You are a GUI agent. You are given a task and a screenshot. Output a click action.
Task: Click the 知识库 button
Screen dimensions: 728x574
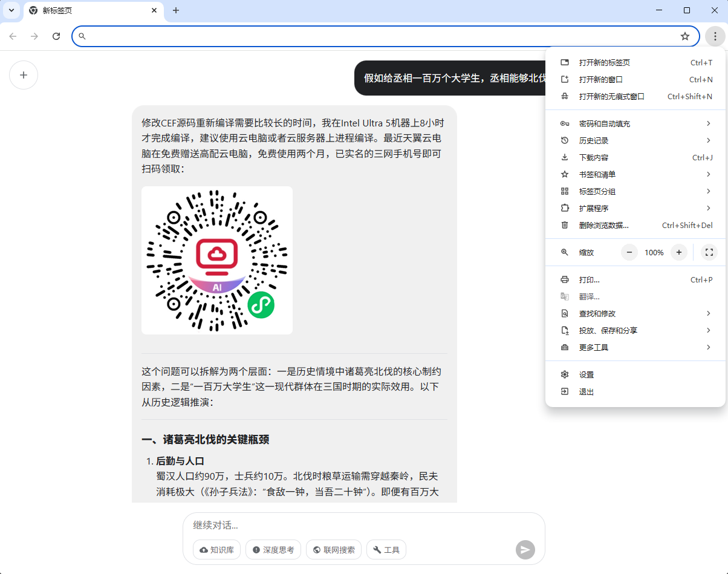(x=217, y=550)
